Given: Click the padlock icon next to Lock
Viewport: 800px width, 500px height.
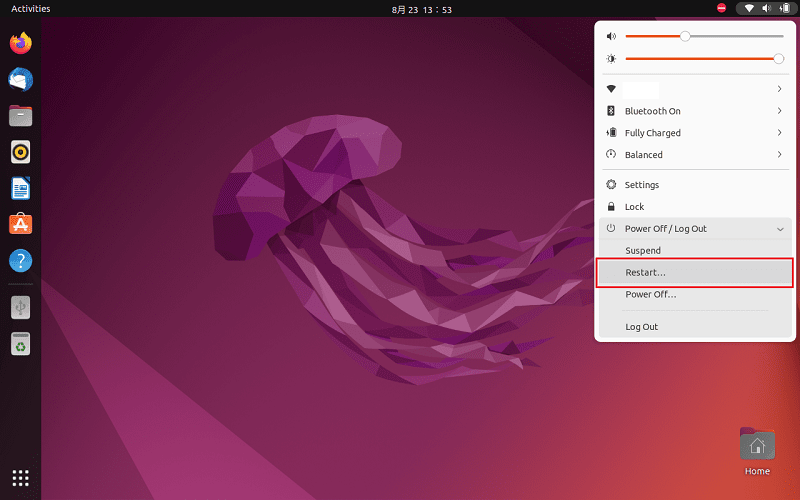Looking at the screenshot, I should (x=611, y=207).
